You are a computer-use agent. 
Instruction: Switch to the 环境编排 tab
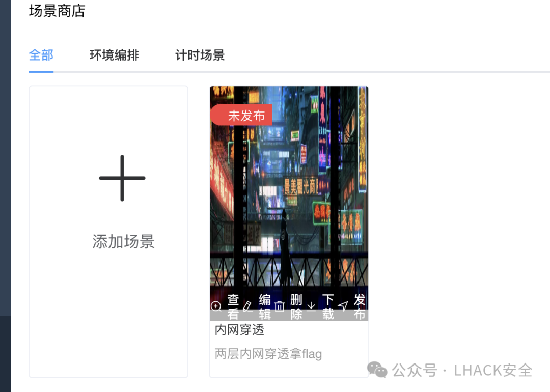tap(115, 55)
